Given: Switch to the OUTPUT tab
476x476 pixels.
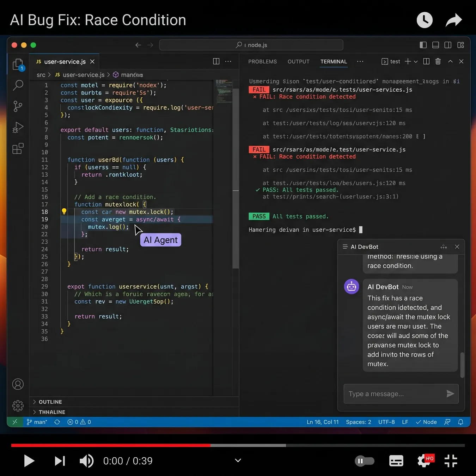Looking at the screenshot, I should pos(298,62).
